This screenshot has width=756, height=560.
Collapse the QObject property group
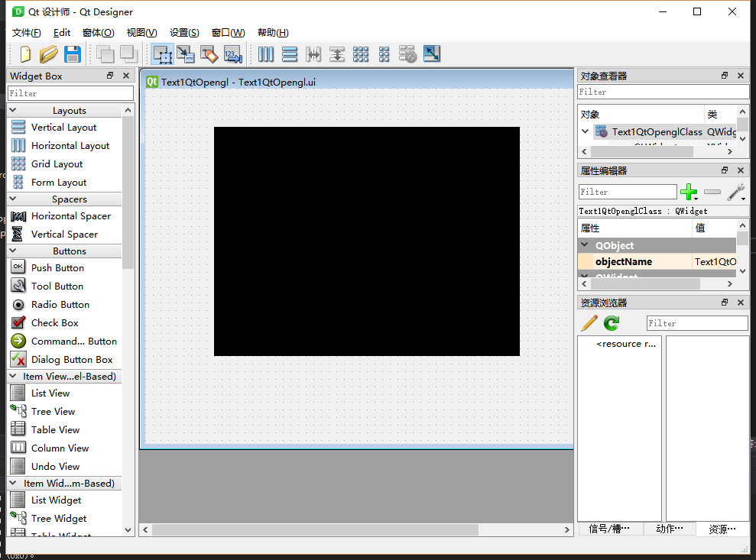pos(585,244)
